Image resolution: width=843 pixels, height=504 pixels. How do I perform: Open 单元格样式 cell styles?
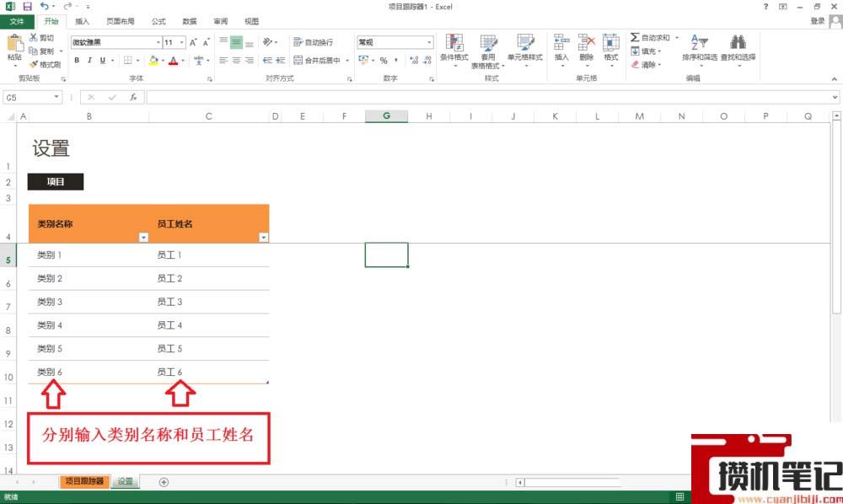point(524,51)
